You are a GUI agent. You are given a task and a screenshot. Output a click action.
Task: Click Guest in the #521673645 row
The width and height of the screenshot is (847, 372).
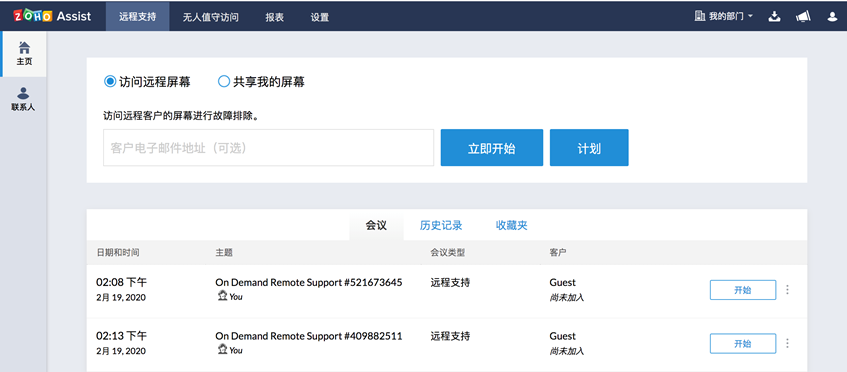pos(562,282)
